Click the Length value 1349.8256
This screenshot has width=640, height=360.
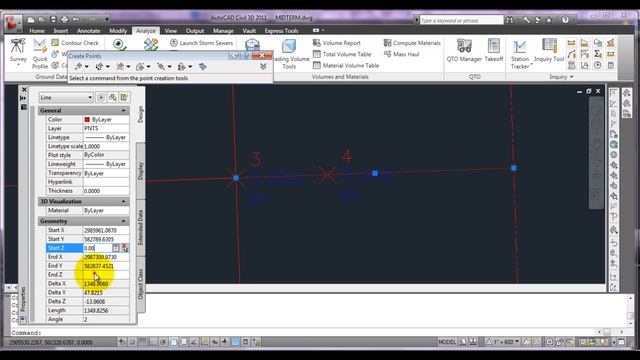point(106,310)
